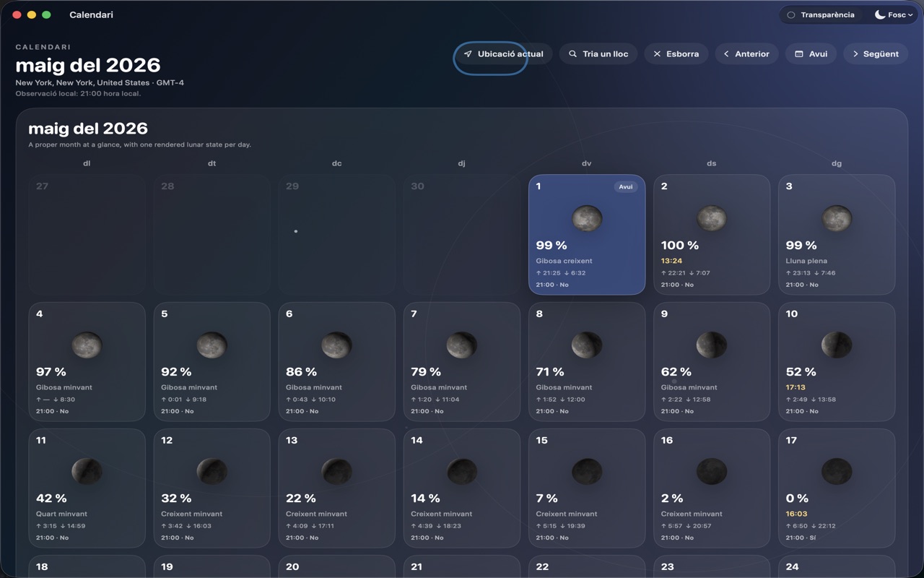Go to previous month via Anterior label
The height and width of the screenshot is (578, 924).
(752, 54)
